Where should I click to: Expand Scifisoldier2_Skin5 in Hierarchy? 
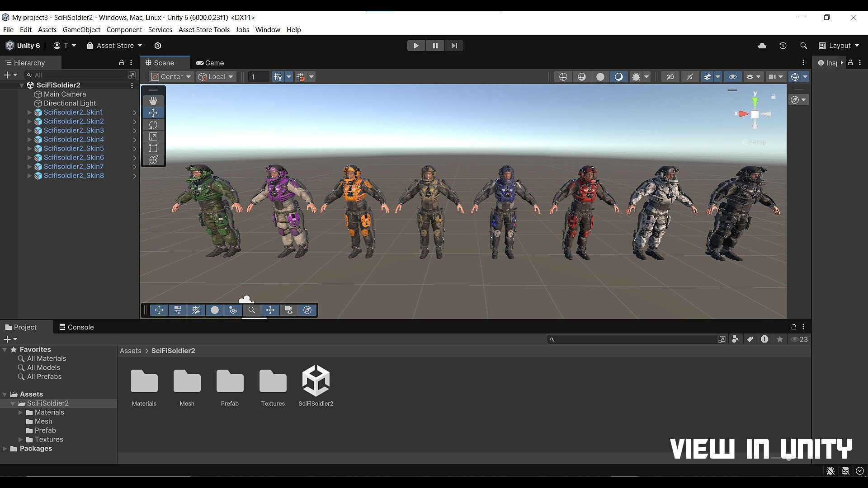29,148
